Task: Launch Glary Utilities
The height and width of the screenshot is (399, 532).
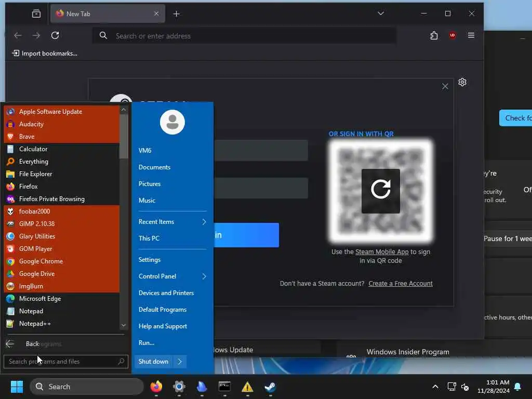Action: coord(61,236)
